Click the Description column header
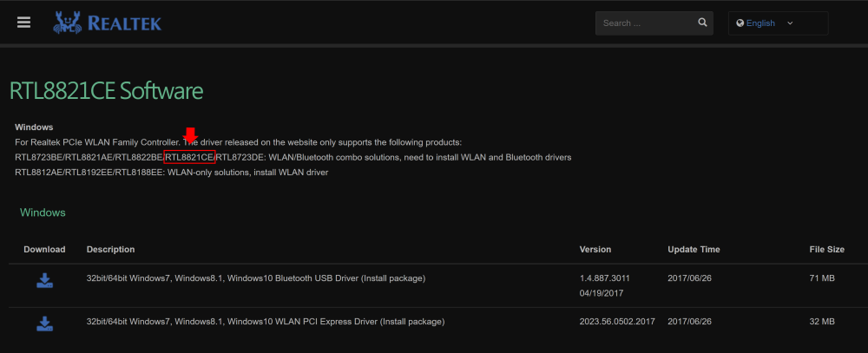The width and height of the screenshot is (868, 353). pos(110,250)
